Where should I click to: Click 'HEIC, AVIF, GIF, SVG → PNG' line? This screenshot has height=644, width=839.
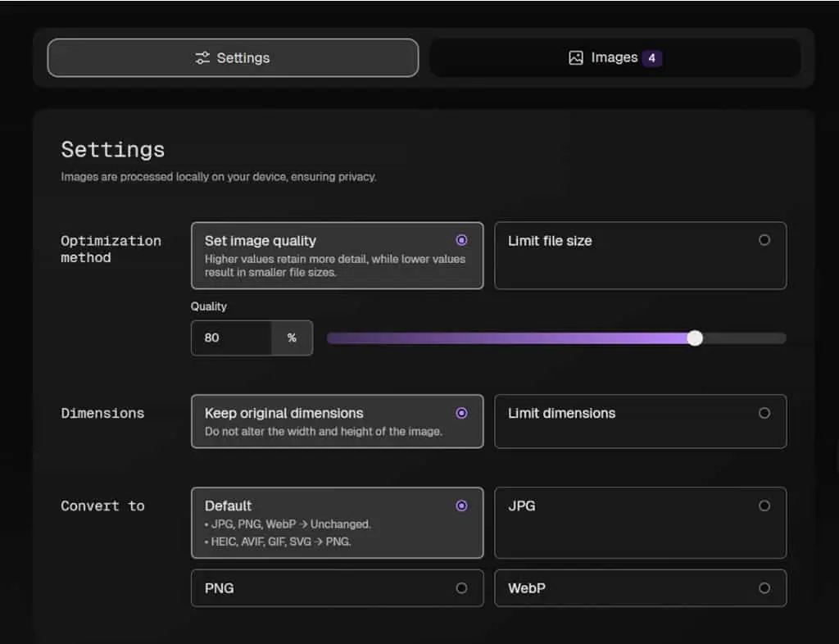point(278,542)
